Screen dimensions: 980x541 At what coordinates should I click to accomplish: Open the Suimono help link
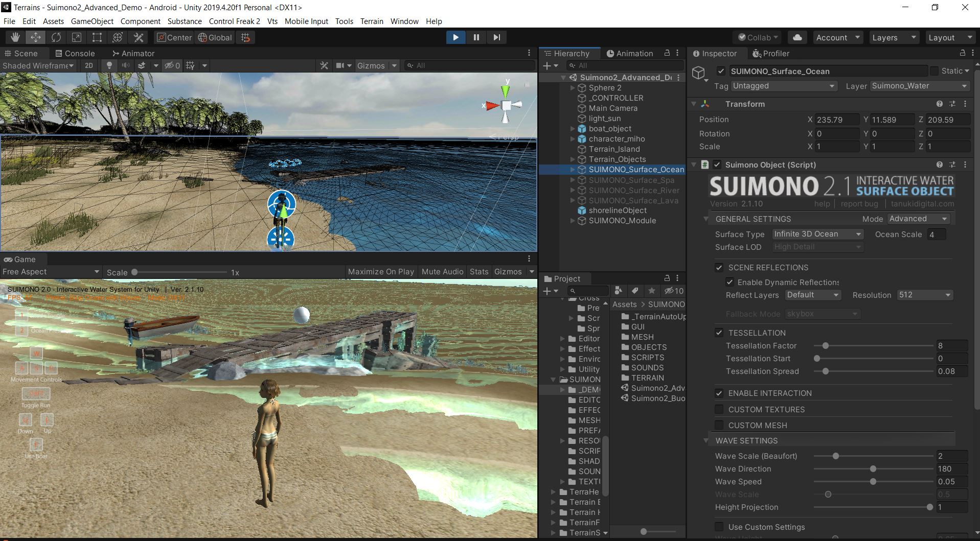822,203
